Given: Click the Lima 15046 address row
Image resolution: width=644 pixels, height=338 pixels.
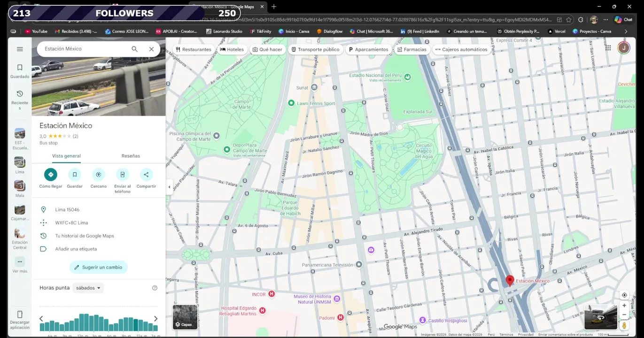Looking at the screenshot, I should 99,209.
